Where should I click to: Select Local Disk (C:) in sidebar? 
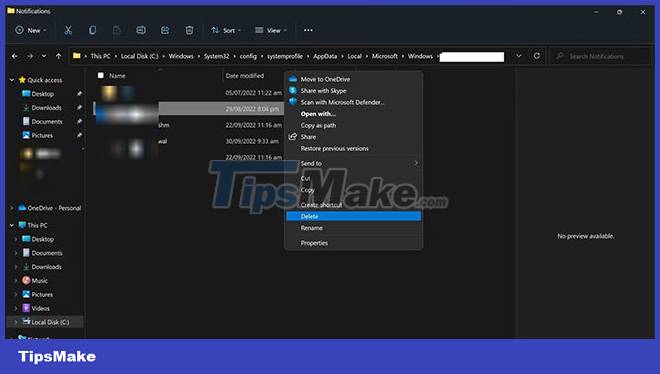pyautogui.click(x=50, y=322)
